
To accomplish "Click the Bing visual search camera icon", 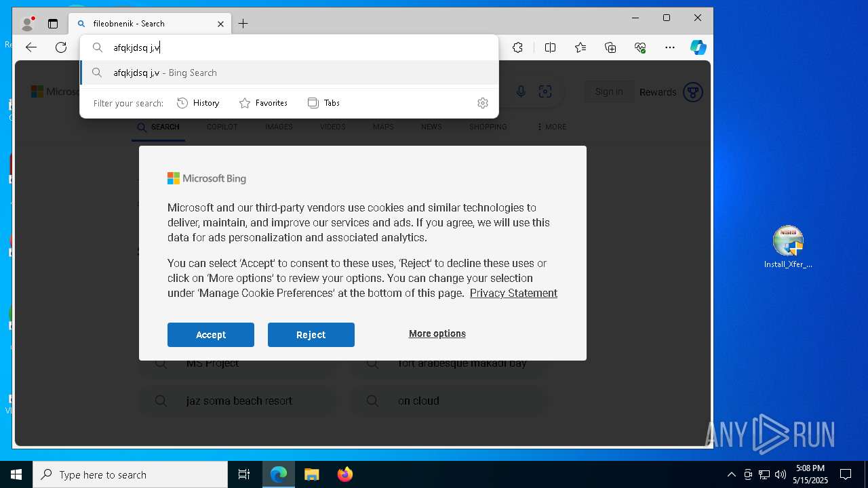I will 545,91.
